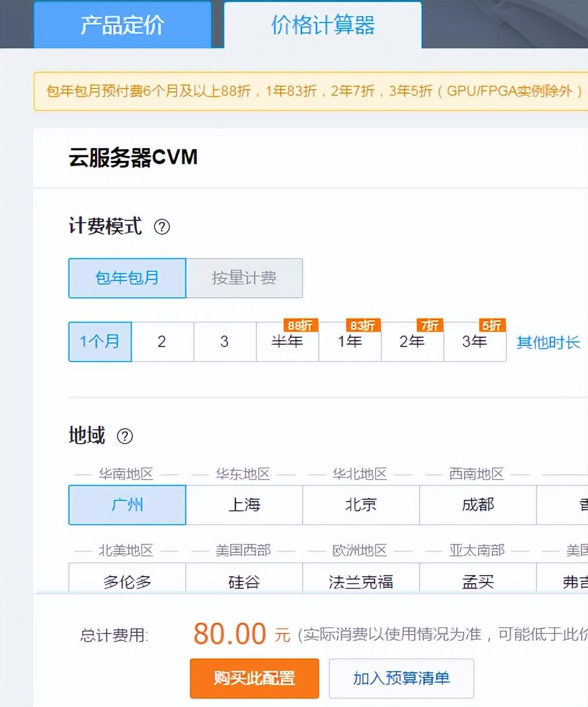Screen dimensions: 588x707
Task: Select the 广州 region
Action: click(x=127, y=505)
